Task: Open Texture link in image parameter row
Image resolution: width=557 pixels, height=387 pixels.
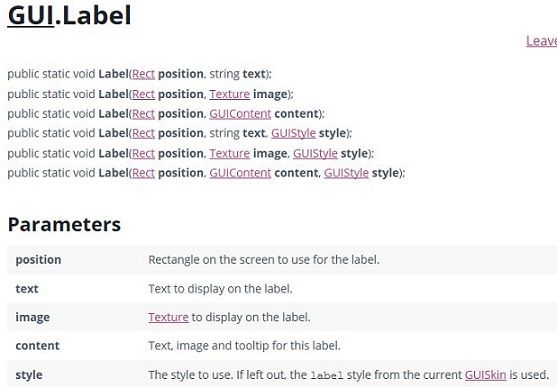Action: coord(168,317)
